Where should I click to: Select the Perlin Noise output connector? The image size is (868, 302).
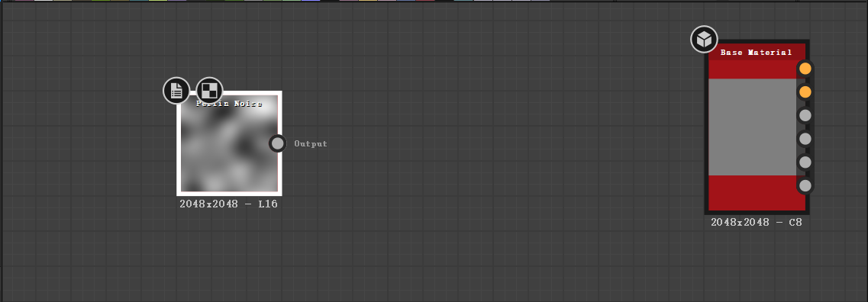pos(277,144)
